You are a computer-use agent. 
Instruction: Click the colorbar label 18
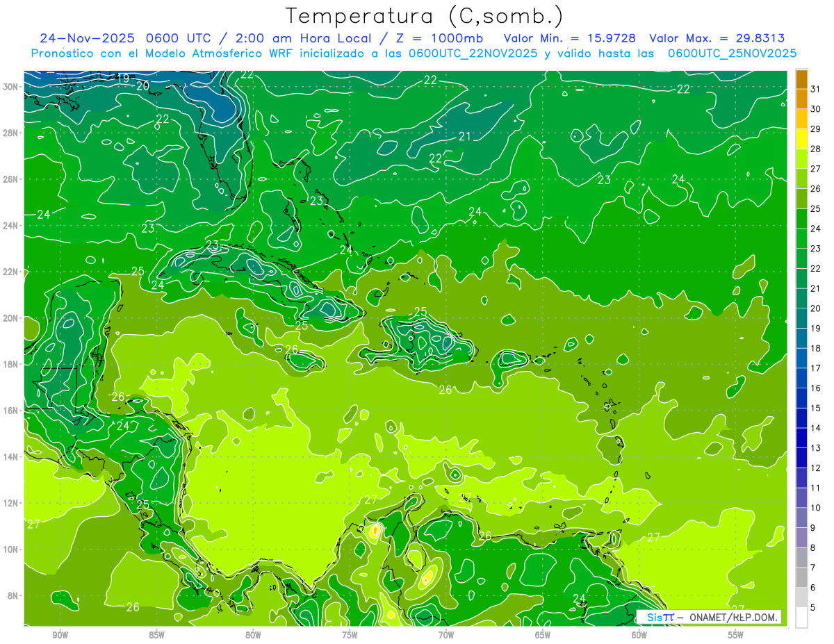coord(816,349)
